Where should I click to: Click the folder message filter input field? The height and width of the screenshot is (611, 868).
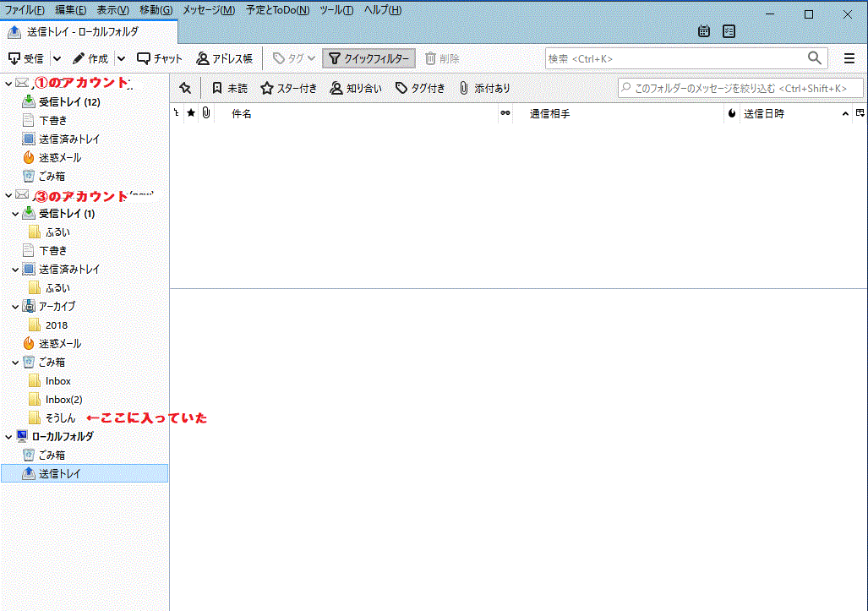(740, 88)
